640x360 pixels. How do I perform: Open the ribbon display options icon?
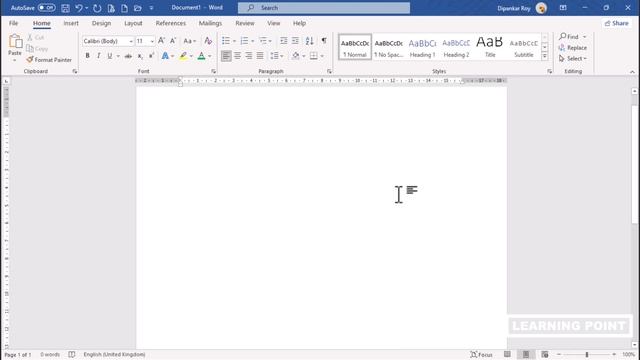563,8
